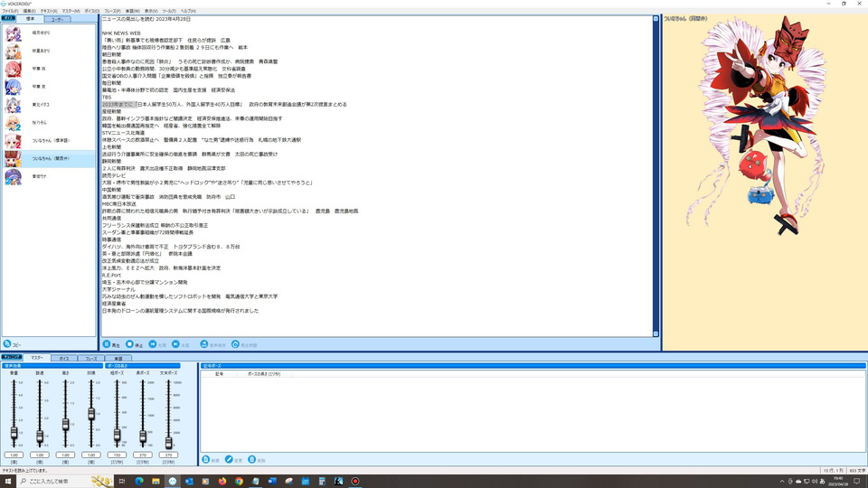Image resolution: width=868 pixels, height=488 pixels.
Task: Save audio with 音声保存 icon
Action: coord(204,344)
